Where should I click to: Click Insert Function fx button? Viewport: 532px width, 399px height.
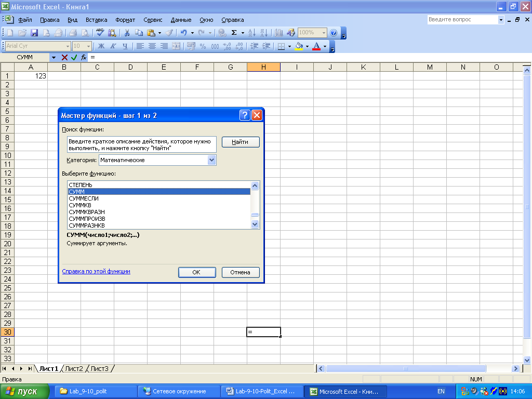click(84, 57)
